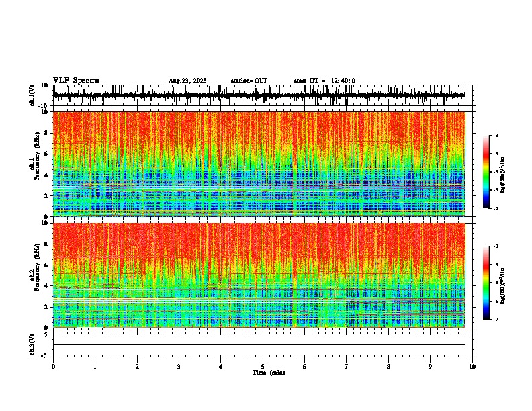This screenshot has width=532, height=411.
Task: Click the '-7' label on ch.1 color scale
Action: (x=495, y=208)
